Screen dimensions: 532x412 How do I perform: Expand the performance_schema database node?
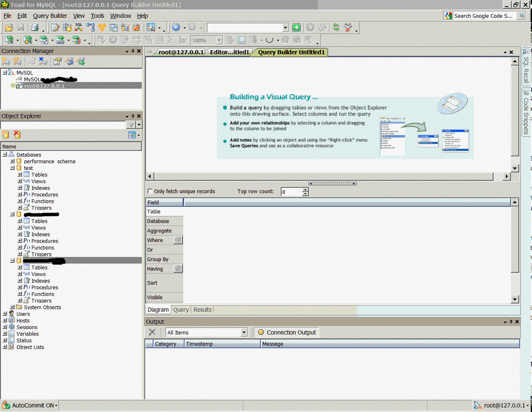(x=12, y=161)
